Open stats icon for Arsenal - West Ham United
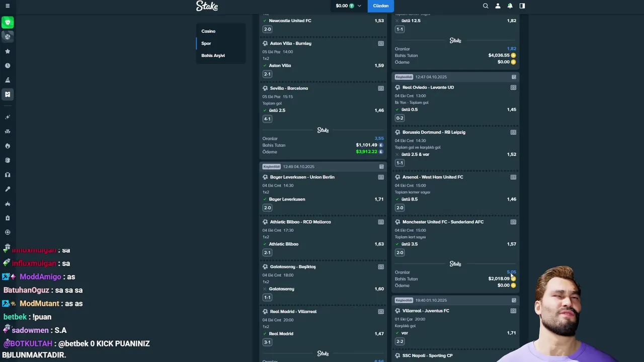This screenshot has height=362, width=644. (513, 177)
